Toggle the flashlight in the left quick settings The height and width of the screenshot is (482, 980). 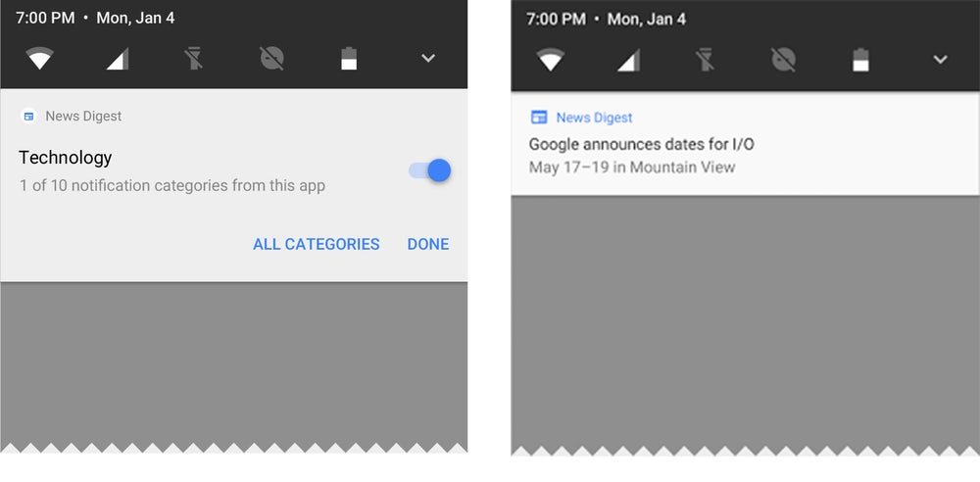(x=194, y=60)
